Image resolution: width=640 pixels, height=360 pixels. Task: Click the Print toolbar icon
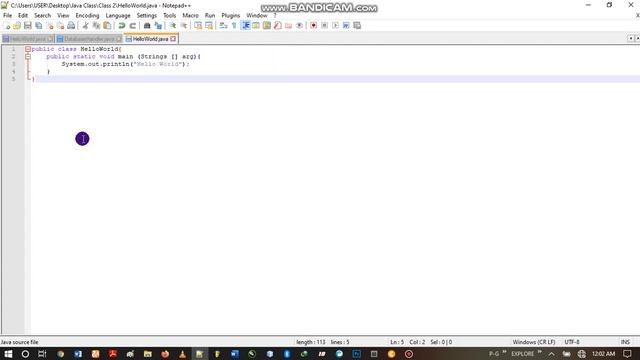[71, 26]
